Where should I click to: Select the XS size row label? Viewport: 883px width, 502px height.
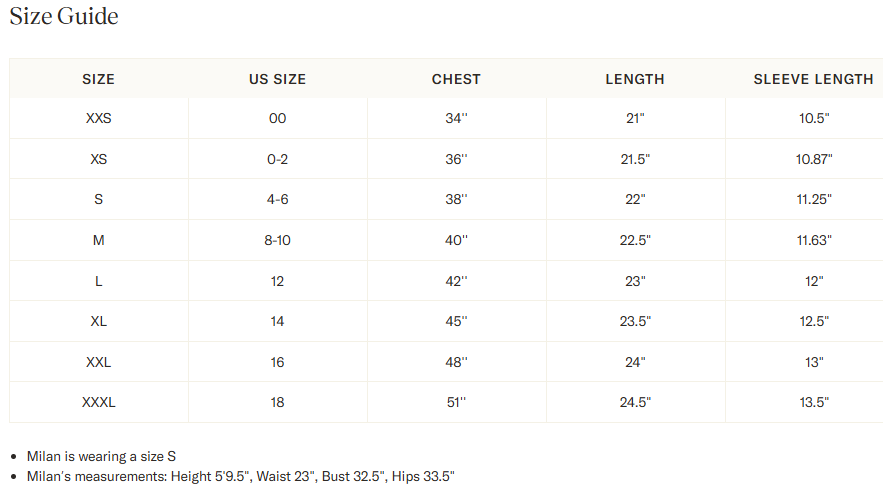coord(99,159)
